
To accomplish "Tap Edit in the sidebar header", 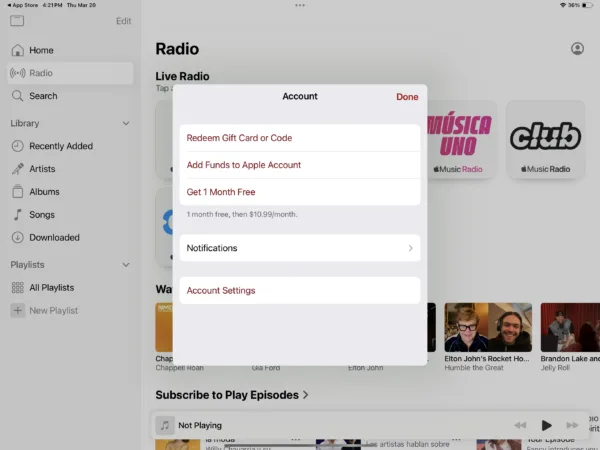I will (124, 21).
